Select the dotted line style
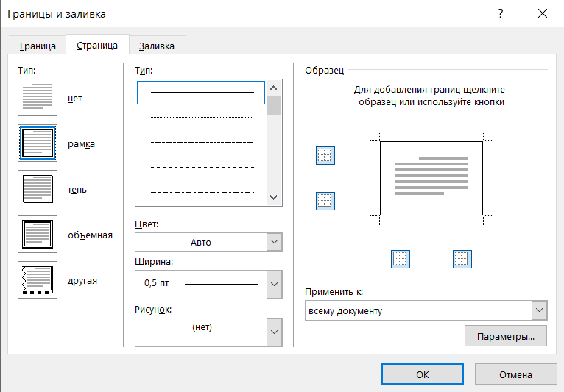 [201, 117]
